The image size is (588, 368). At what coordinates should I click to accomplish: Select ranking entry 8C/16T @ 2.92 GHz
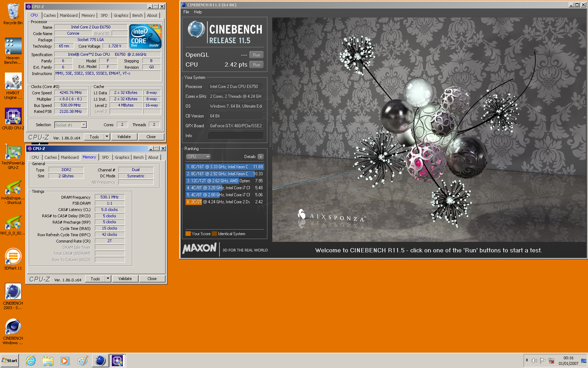pos(224,174)
